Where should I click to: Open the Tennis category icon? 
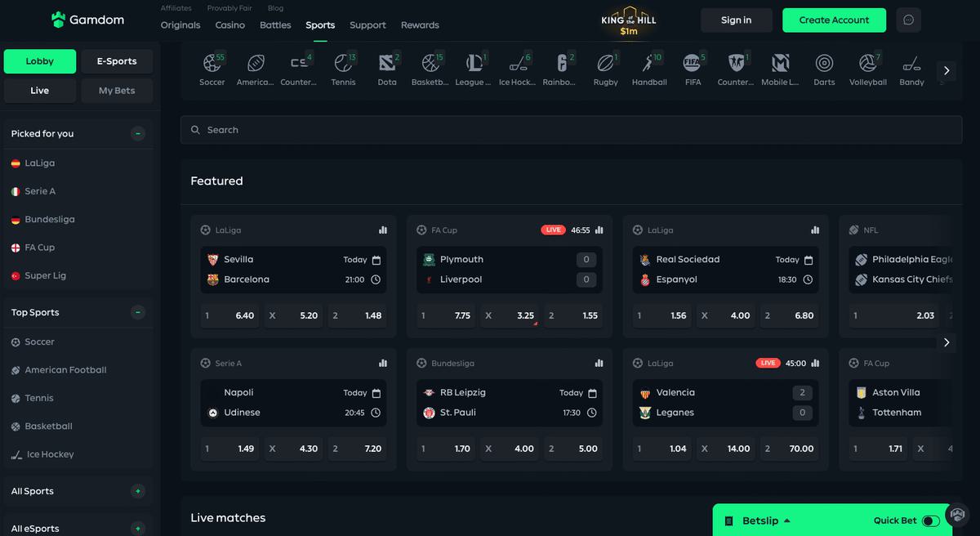click(x=343, y=64)
